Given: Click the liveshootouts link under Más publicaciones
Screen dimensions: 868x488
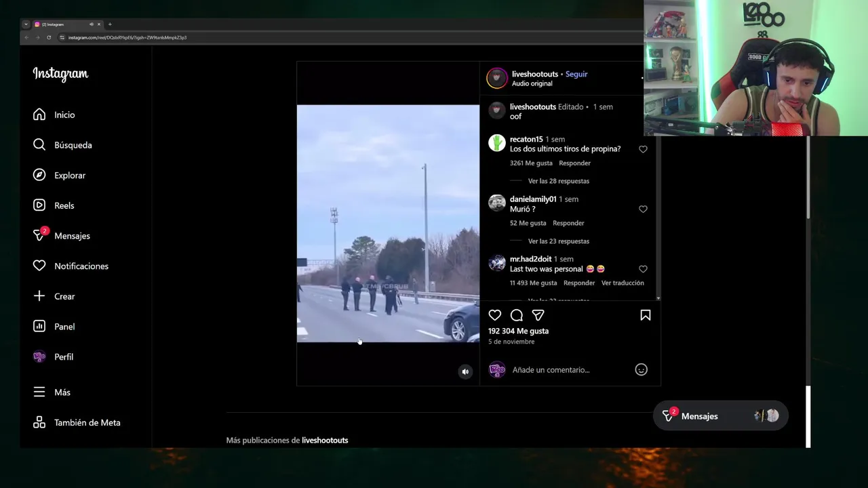Looking at the screenshot, I should point(325,441).
